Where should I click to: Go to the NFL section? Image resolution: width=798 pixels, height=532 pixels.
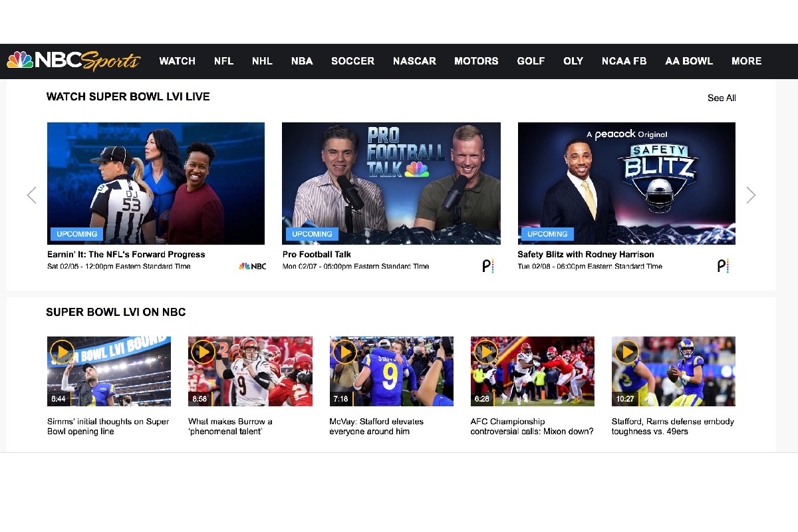tap(223, 61)
